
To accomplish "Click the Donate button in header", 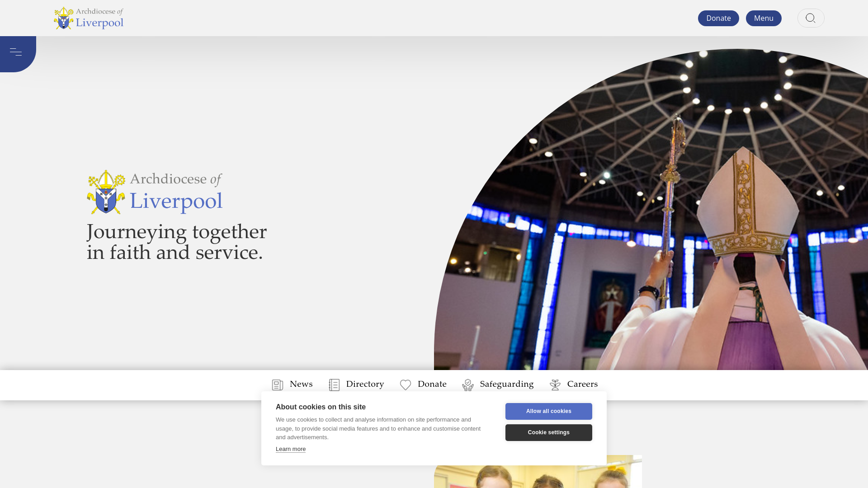I will point(718,18).
